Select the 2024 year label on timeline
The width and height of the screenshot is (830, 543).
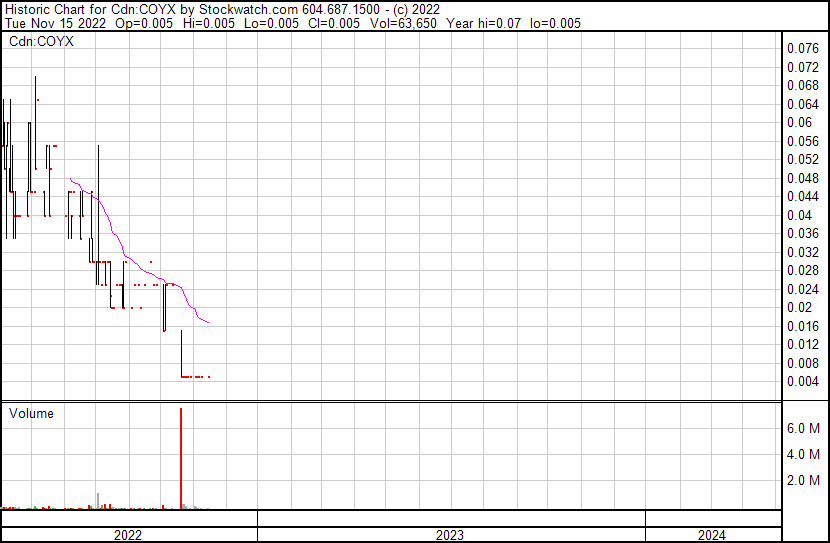pos(713,535)
